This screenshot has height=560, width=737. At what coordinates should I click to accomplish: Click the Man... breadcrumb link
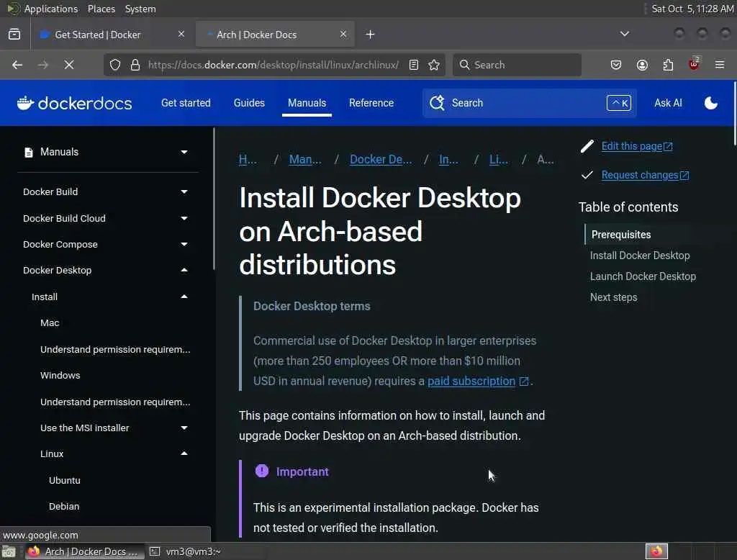(x=305, y=159)
